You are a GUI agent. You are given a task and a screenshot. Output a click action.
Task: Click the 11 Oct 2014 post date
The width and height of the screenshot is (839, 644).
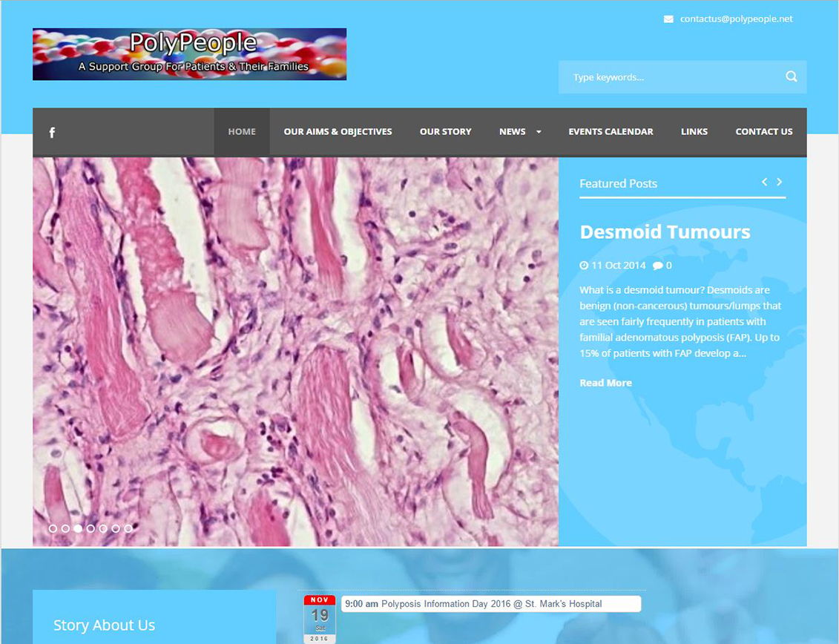pos(618,266)
